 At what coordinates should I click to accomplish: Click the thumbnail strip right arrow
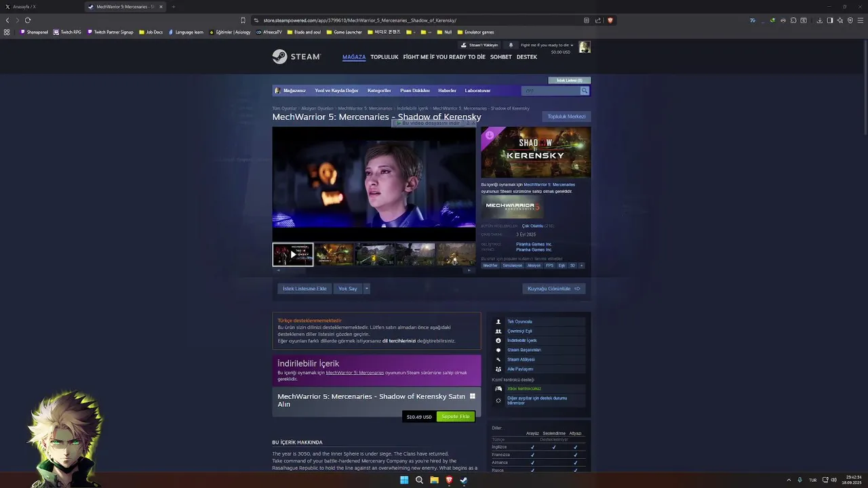pyautogui.click(x=469, y=270)
